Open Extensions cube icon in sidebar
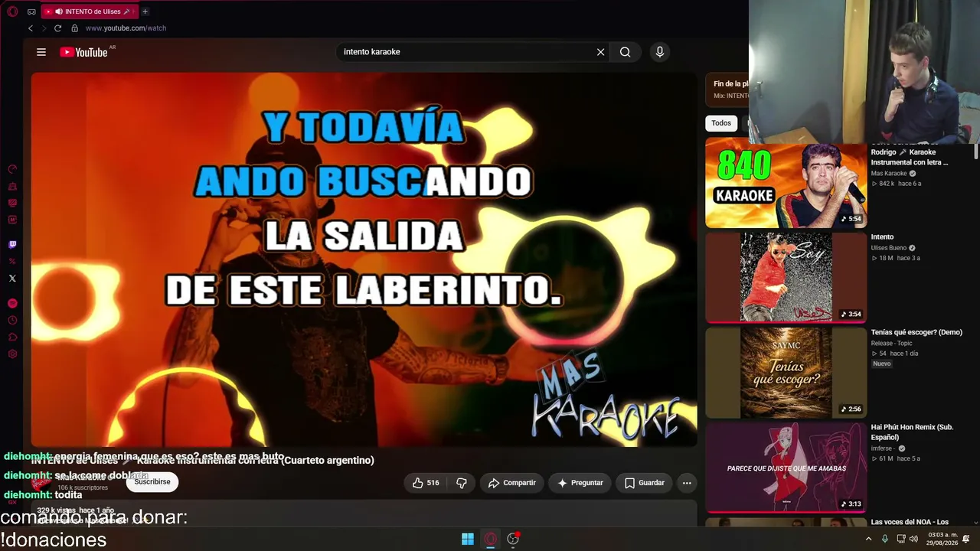The image size is (980, 551). 12,337
